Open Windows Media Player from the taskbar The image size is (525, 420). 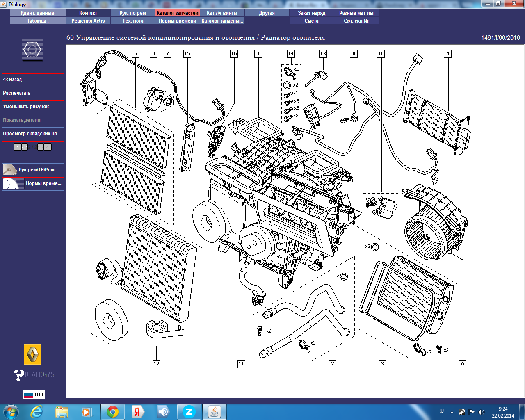[x=86, y=412]
